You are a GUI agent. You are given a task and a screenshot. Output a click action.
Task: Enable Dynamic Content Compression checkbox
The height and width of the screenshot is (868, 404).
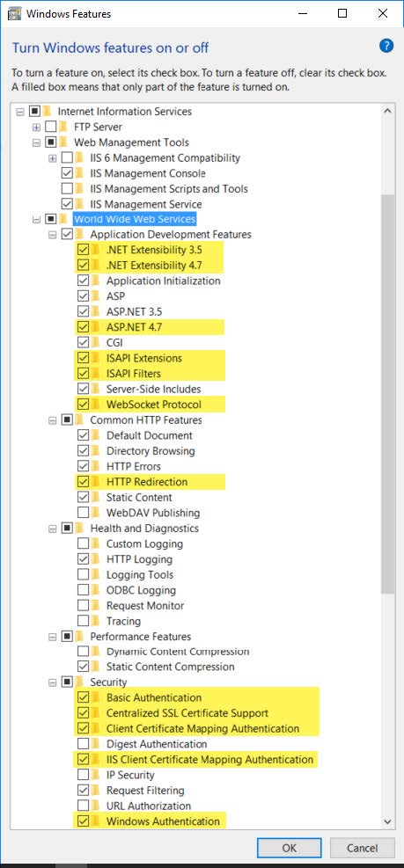coord(83,651)
